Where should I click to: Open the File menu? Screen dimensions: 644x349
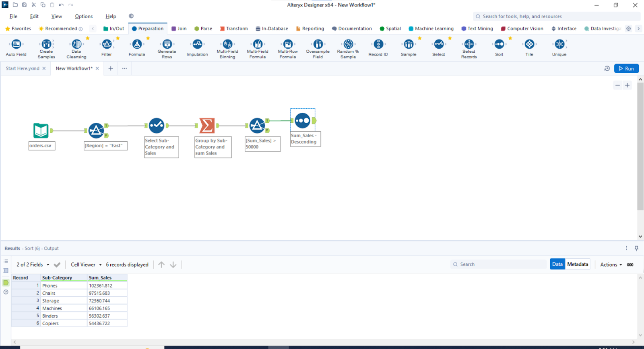13,17
